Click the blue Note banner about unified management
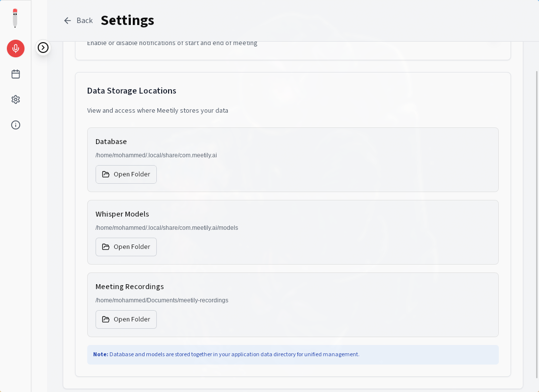The height and width of the screenshot is (392, 539). click(293, 355)
